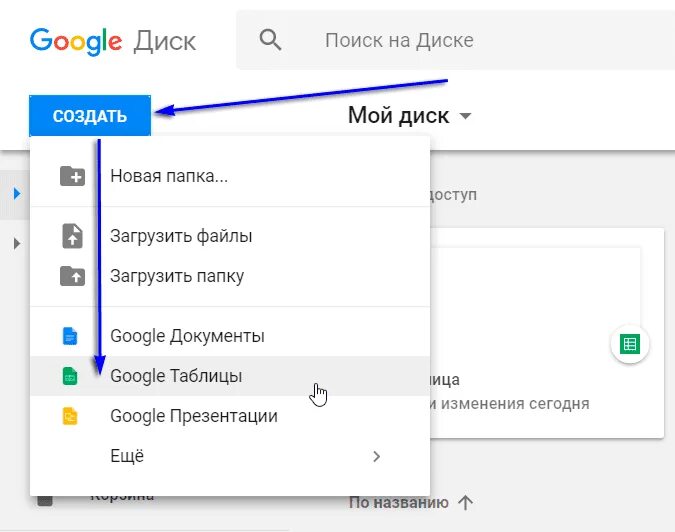Image resolution: width=675 pixels, height=532 pixels.
Task: Open the Мой диск dropdown arrow
Action: pyautogui.click(x=465, y=116)
